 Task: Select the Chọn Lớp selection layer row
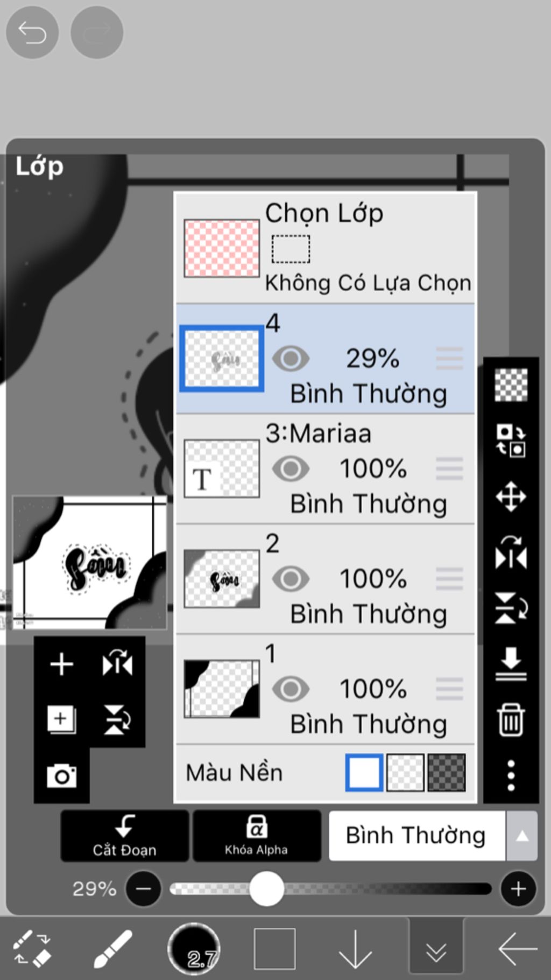[326, 248]
